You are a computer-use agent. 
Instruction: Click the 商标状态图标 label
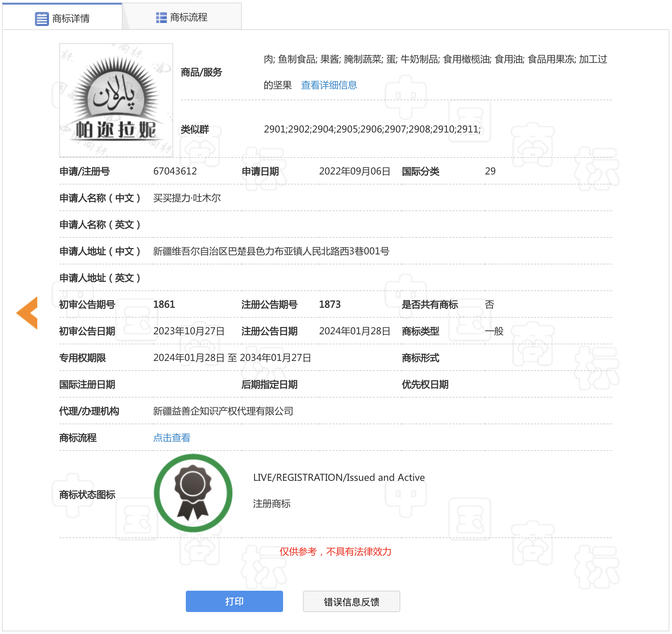tap(87, 495)
